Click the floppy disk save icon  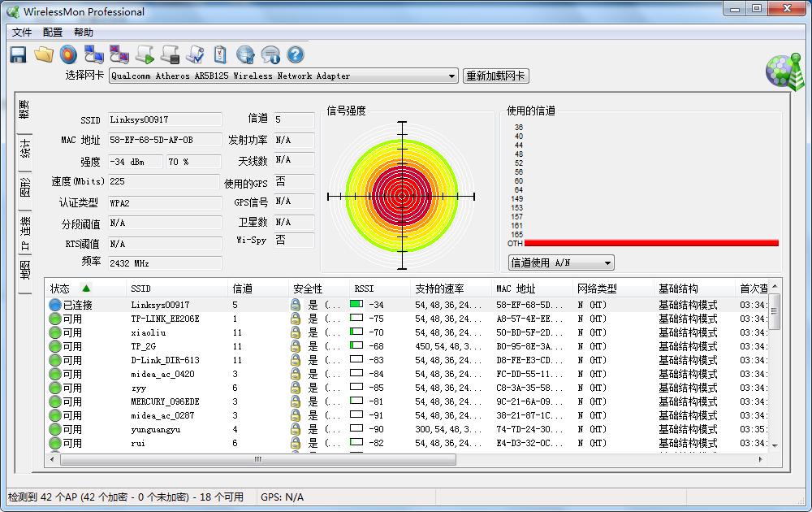[18, 54]
